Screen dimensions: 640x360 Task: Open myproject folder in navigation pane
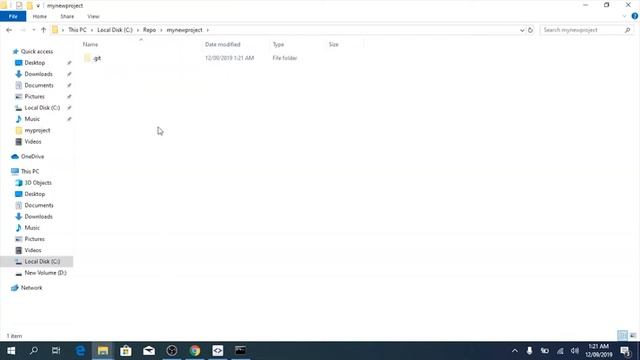click(x=37, y=130)
